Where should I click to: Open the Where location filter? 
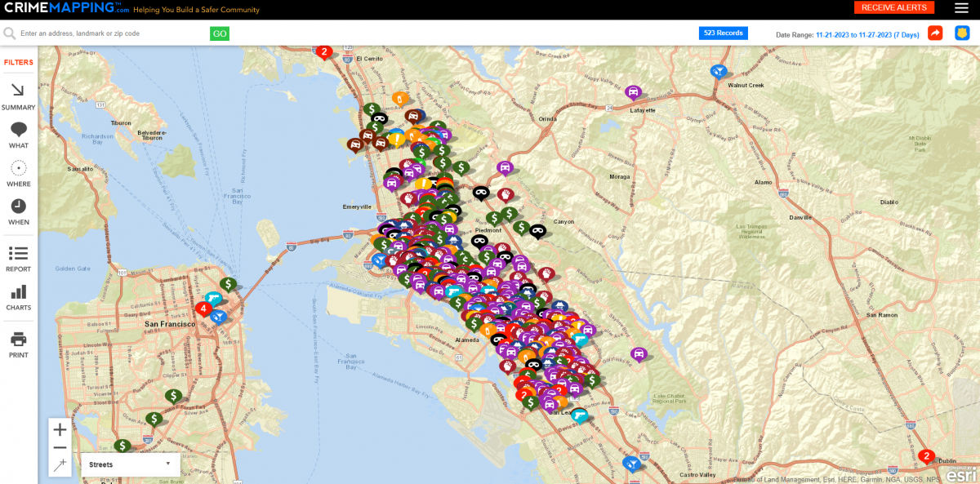click(18, 172)
